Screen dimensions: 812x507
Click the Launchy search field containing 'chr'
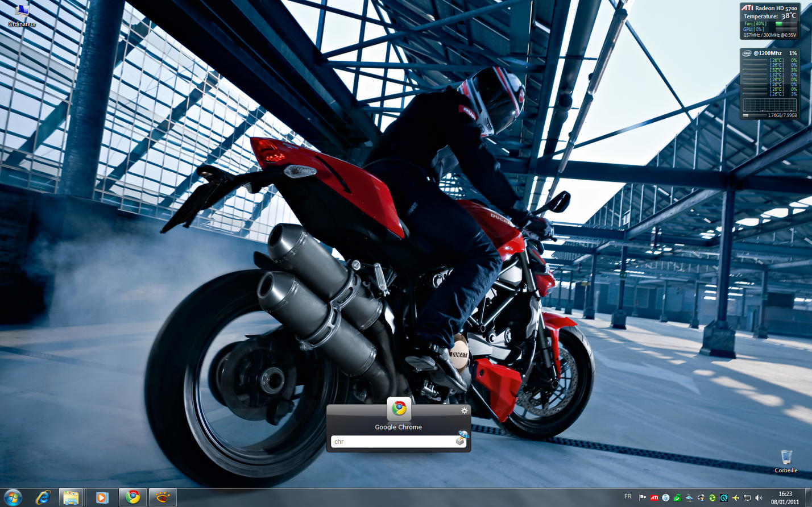click(x=393, y=442)
